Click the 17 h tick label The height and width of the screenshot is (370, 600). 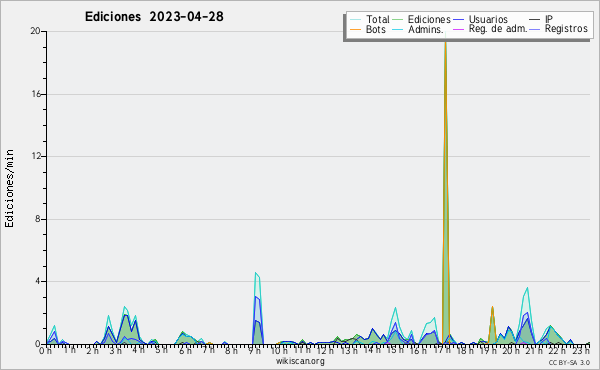442,350
